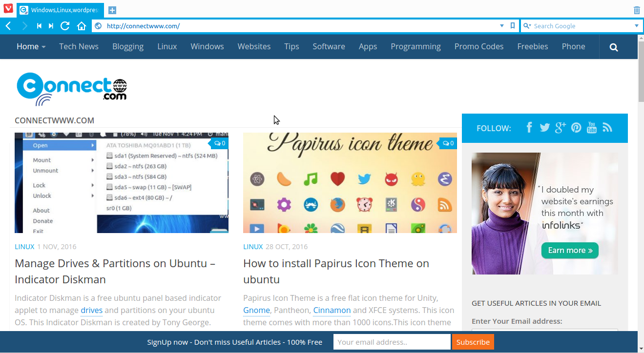Screen dimensions: 644x353
Task: Open Manage Drives & Partitions article title
Action: tap(115, 271)
